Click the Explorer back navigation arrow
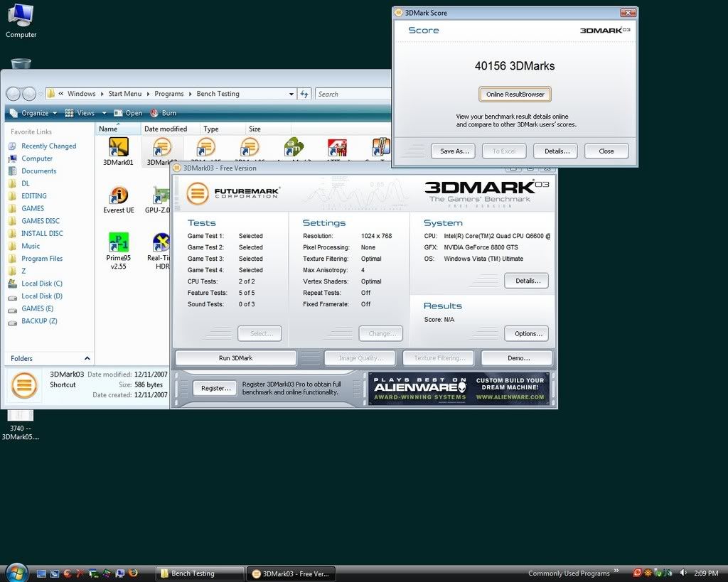Screen dimensions: 728x582 click(x=13, y=94)
